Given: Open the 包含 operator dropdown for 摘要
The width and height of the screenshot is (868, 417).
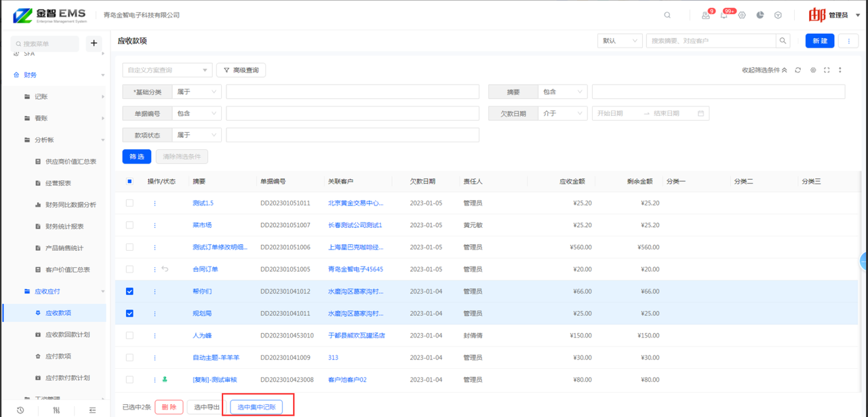Looking at the screenshot, I should tap(563, 92).
